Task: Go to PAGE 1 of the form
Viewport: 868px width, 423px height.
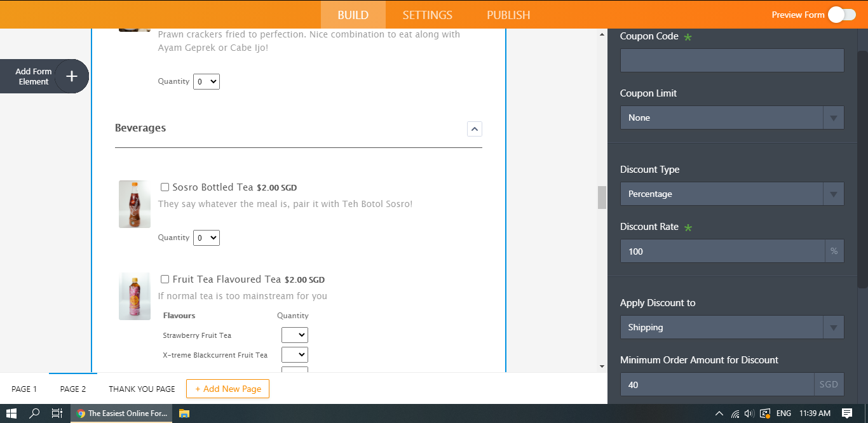Action: [24, 388]
